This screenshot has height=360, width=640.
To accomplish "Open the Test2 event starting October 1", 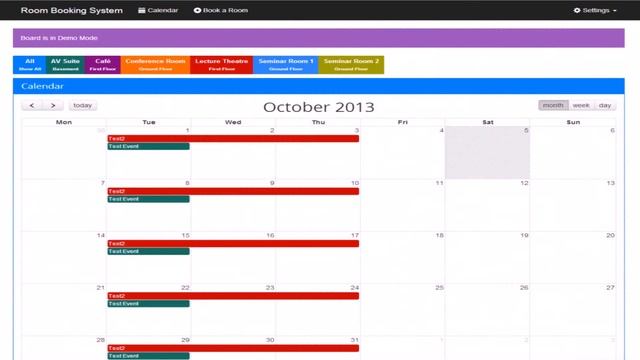I will [233, 139].
